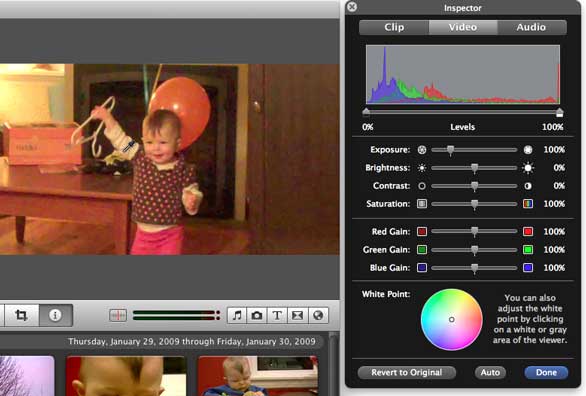Toggle the Inspector info button

click(x=55, y=315)
